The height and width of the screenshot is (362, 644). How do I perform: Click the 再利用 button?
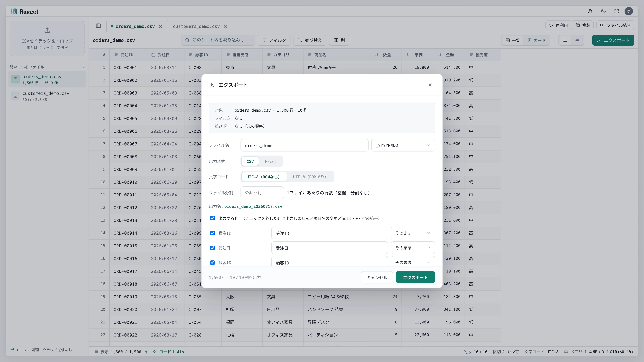tap(558, 25)
